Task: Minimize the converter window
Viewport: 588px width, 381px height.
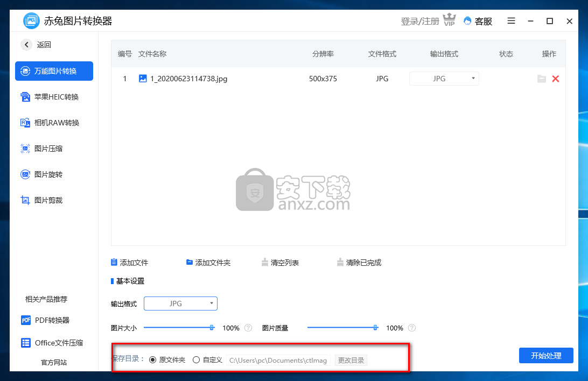Action: (530, 21)
